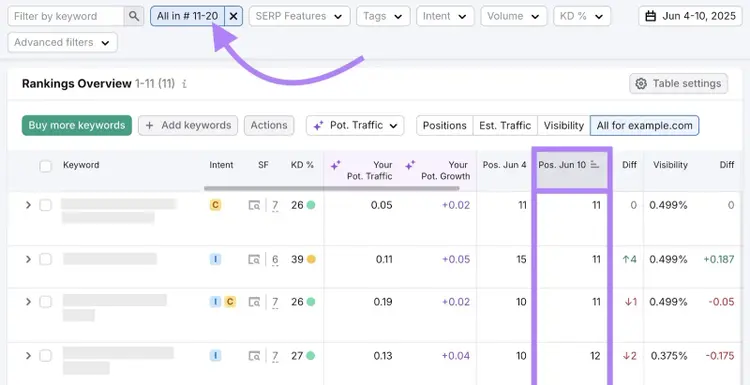Click the SF count 6 in KD 39 row

pos(275,260)
